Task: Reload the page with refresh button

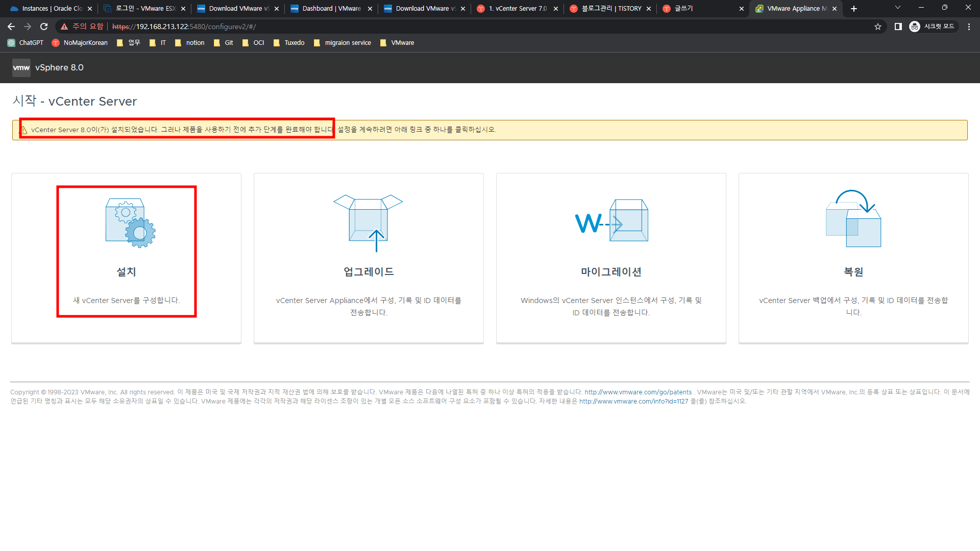Action: (x=44, y=27)
